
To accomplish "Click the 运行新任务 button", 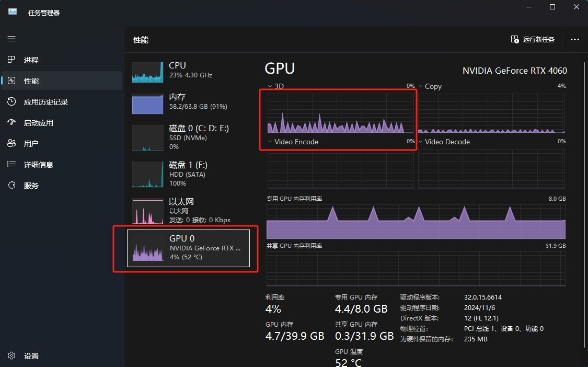I will 532,39.
